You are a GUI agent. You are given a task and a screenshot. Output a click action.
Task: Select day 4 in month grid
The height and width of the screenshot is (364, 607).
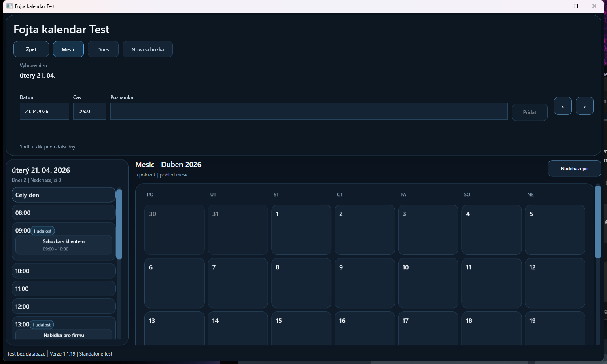492,230
